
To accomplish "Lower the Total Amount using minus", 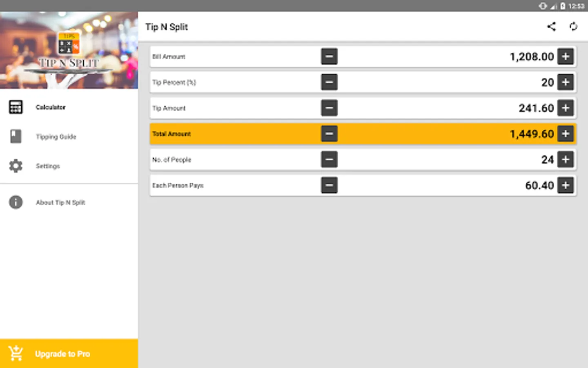I will coord(329,134).
